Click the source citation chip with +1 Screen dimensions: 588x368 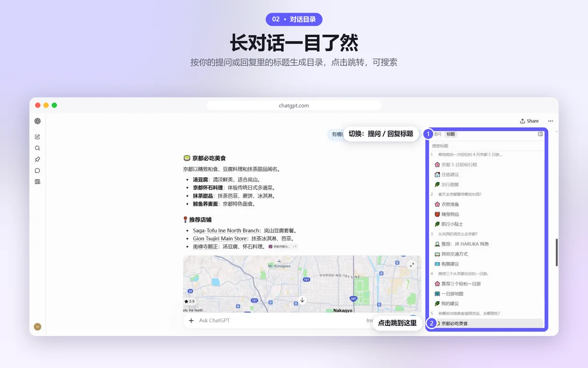coord(283,247)
